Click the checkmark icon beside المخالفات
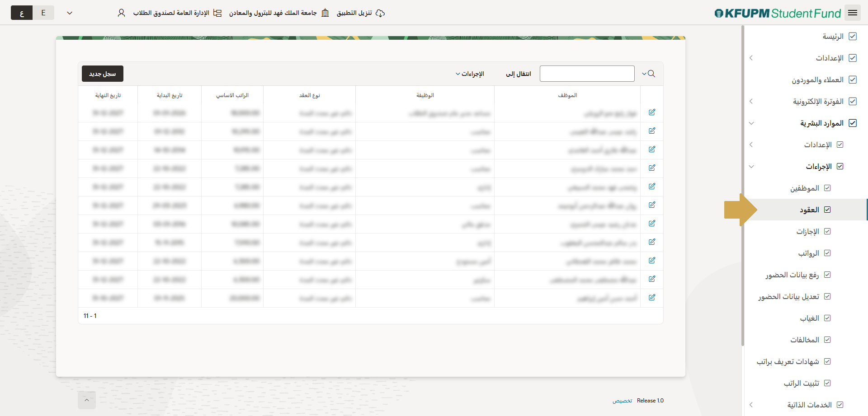The height and width of the screenshot is (416, 868). click(827, 340)
